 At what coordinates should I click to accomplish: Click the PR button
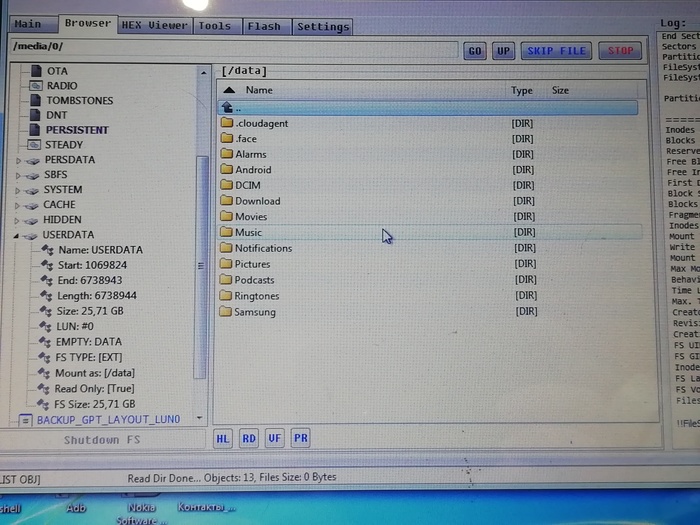coord(300,438)
